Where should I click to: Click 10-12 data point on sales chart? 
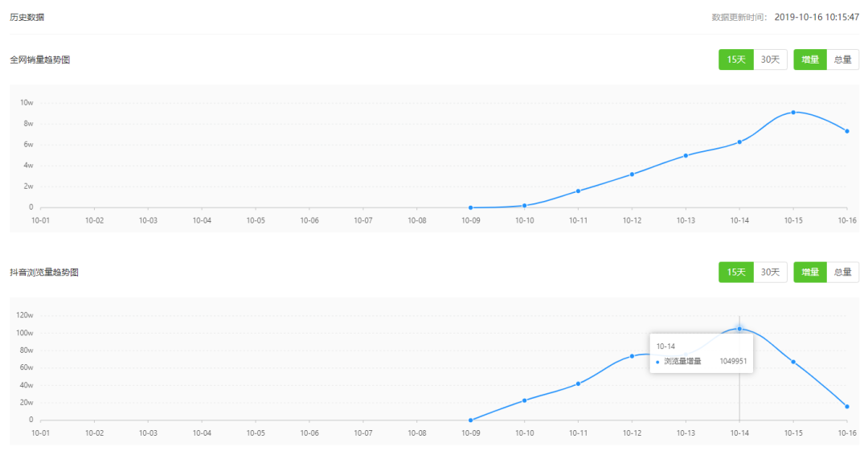632,174
